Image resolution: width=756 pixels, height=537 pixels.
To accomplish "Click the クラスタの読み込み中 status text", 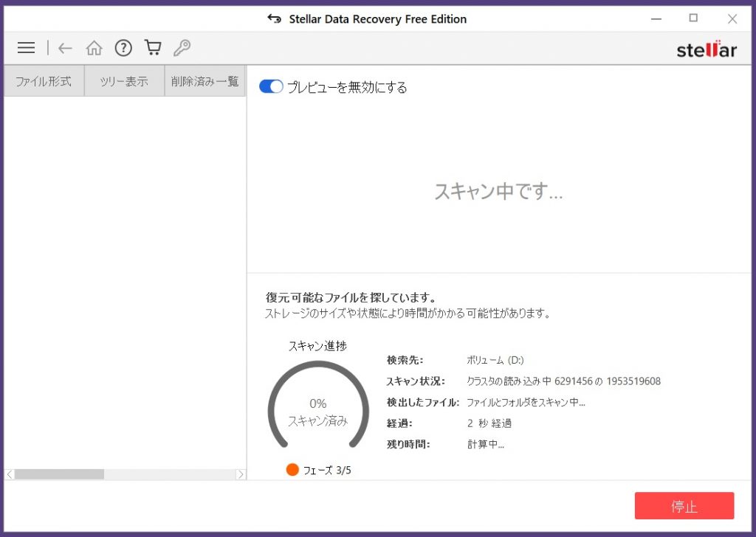I will 563,381.
